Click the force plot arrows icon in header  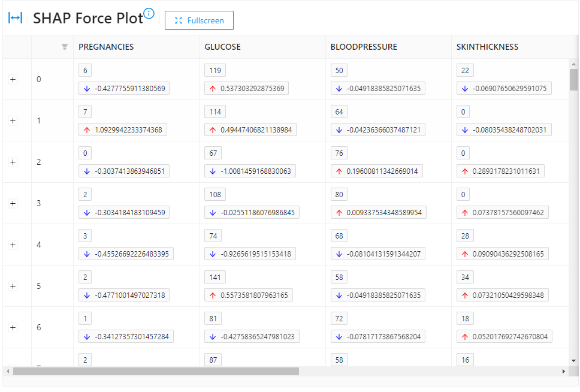(x=15, y=18)
